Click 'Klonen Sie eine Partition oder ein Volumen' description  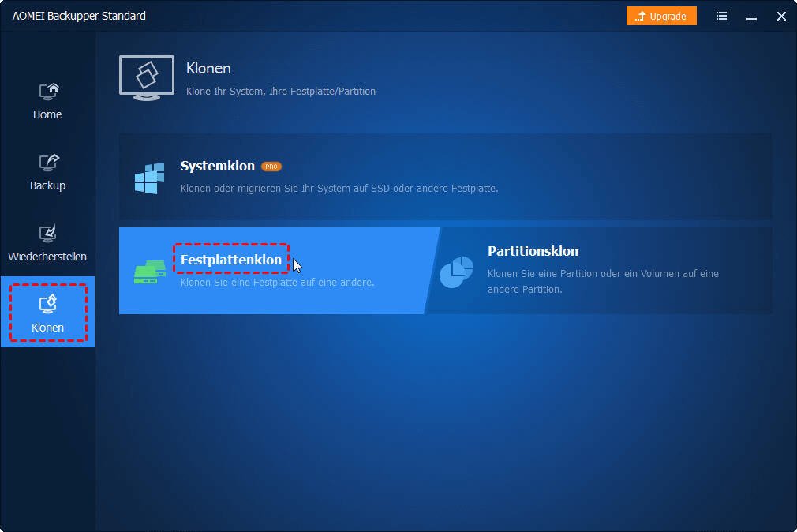pyautogui.click(x=603, y=281)
